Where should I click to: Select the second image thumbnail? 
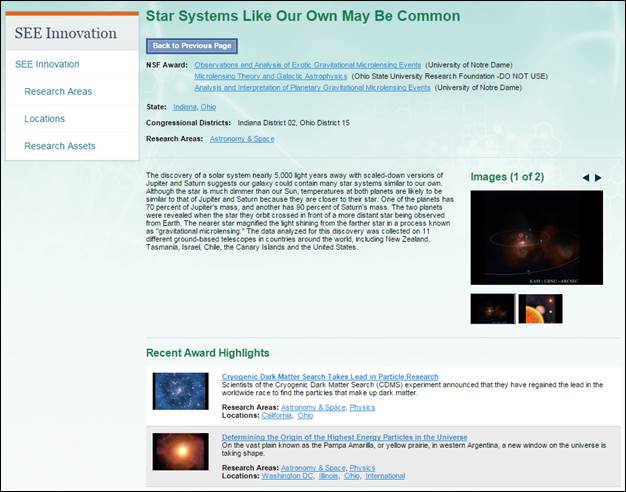click(x=540, y=309)
